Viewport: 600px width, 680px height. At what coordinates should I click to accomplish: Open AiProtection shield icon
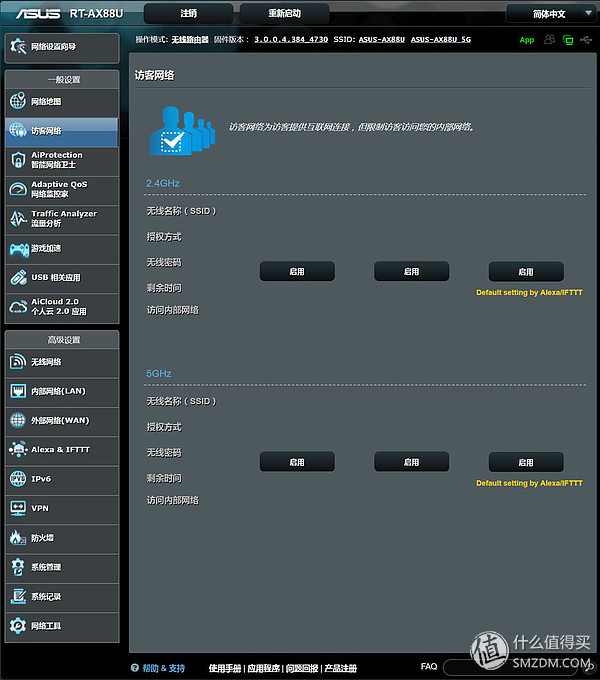click(18, 160)
